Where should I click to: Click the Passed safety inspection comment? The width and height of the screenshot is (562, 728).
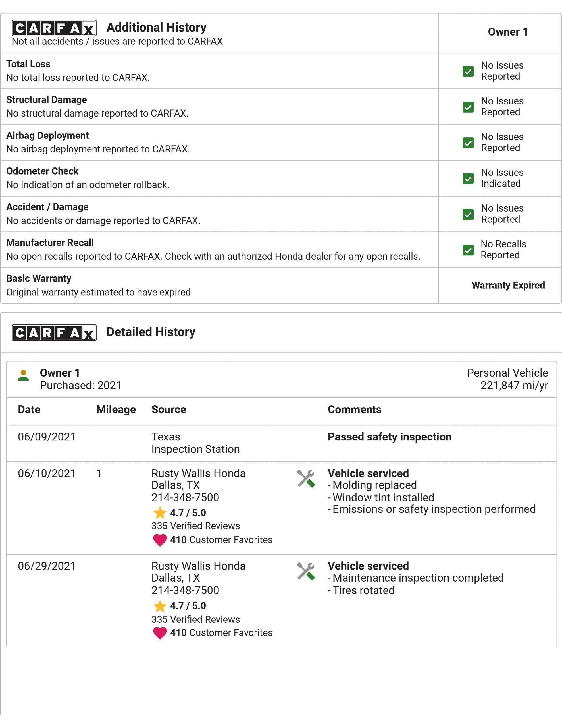(x=390, y=437)
